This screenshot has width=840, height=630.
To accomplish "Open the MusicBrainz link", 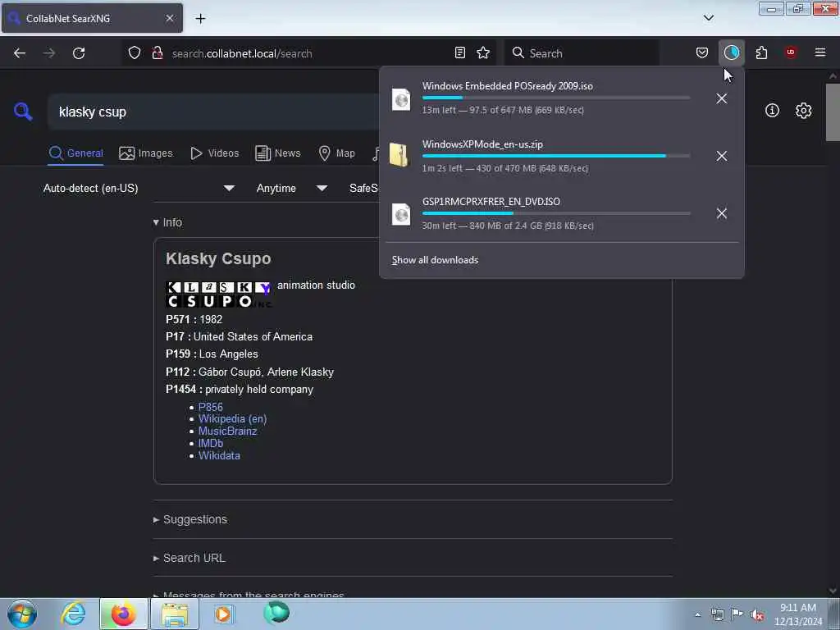I will [228, 431].
